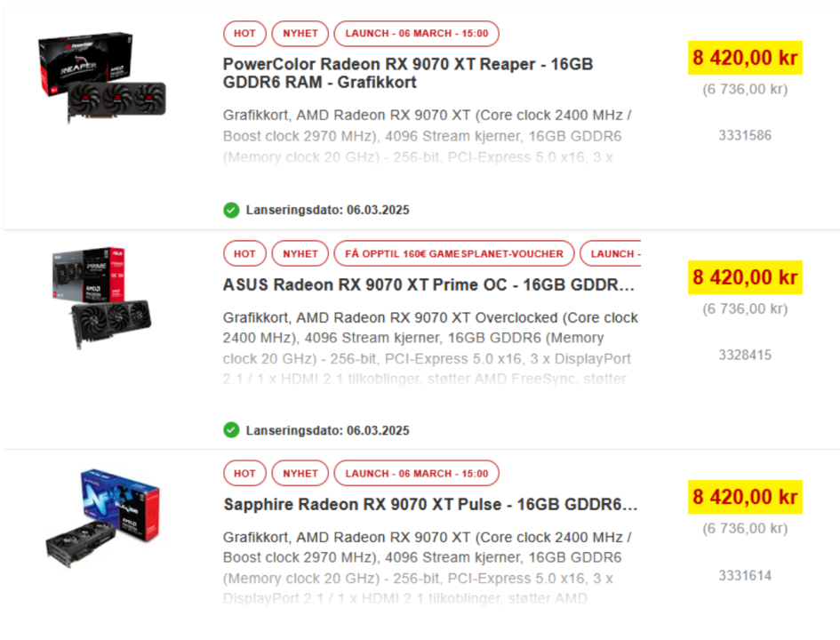Click LAUNCH 06 MARCH badge on PowerColor listing
Screen dimensions: 840x640
tap(417, 33)
